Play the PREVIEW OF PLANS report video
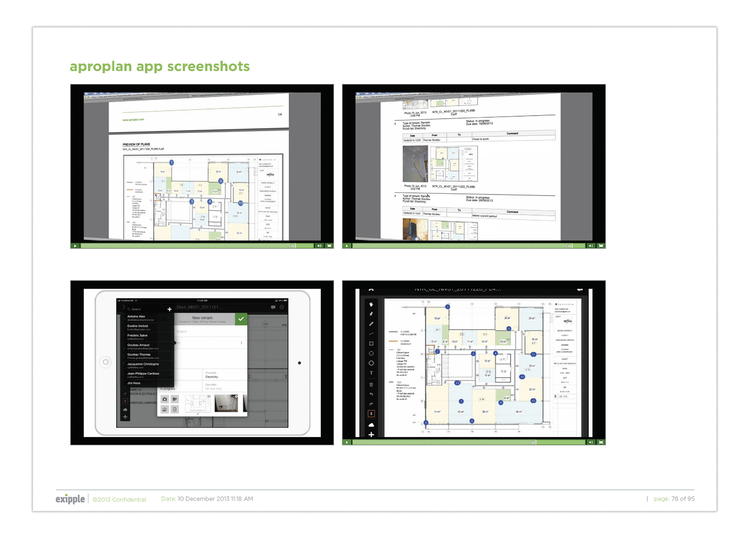Screen dimensions: 756x536 (x=75, y=246)
